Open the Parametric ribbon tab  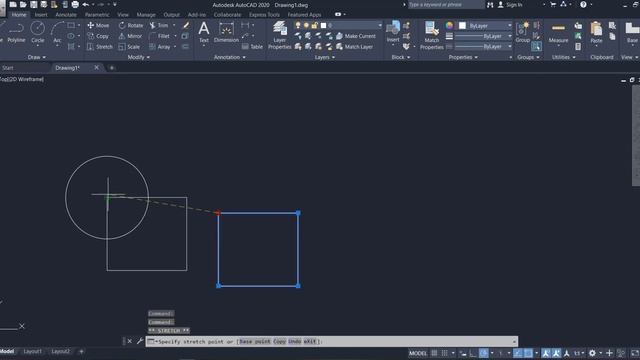[x=97, y=15]
